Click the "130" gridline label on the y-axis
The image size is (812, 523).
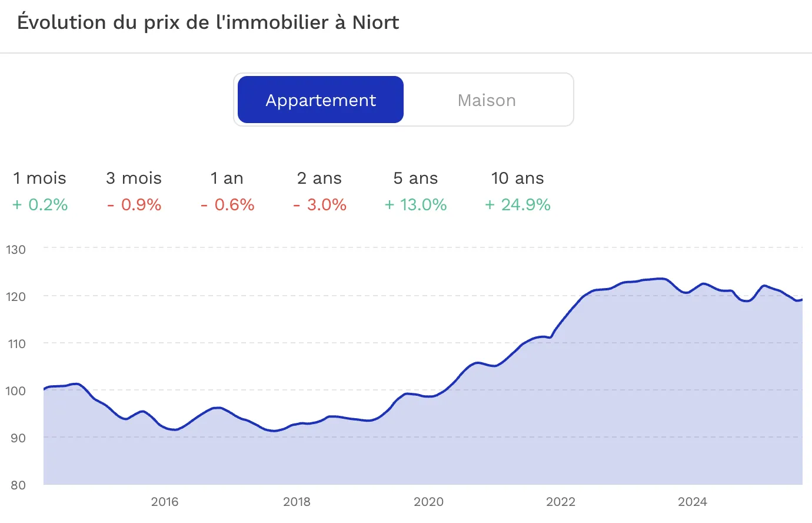[x=17, y=250]
